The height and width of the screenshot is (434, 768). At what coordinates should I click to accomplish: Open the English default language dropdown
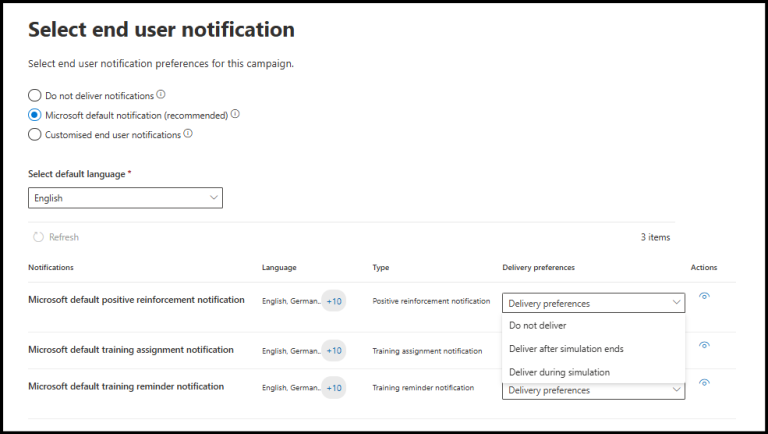tap(125, 198)
